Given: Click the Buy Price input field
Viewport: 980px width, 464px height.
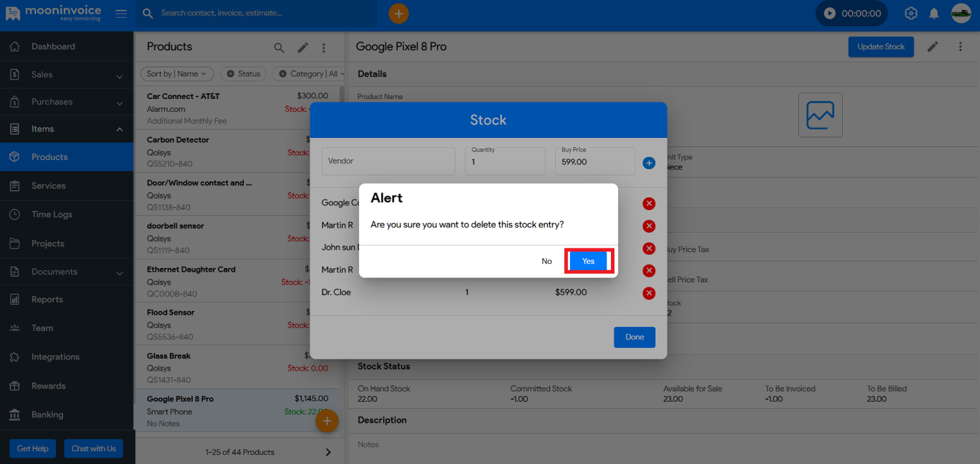Looking at the screenshot, I should 595,161.
